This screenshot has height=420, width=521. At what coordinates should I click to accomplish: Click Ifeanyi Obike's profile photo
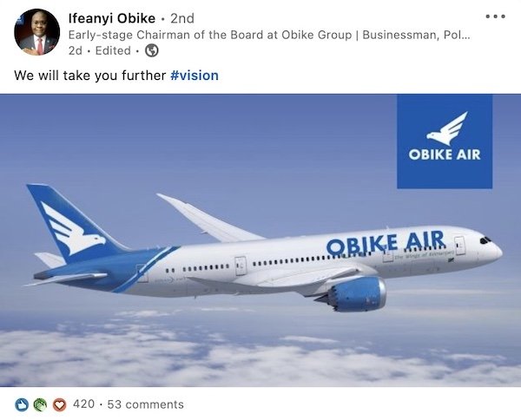coord(36,32)
